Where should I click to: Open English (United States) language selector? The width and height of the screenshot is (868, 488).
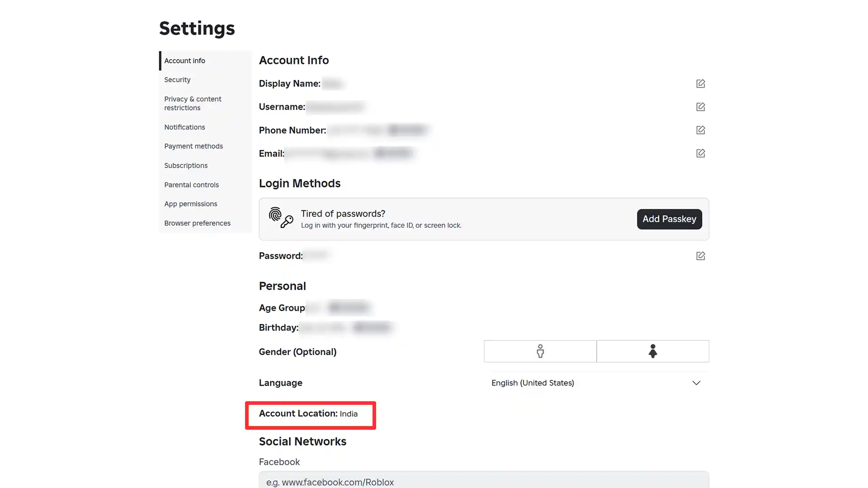(x=533, y=383)
